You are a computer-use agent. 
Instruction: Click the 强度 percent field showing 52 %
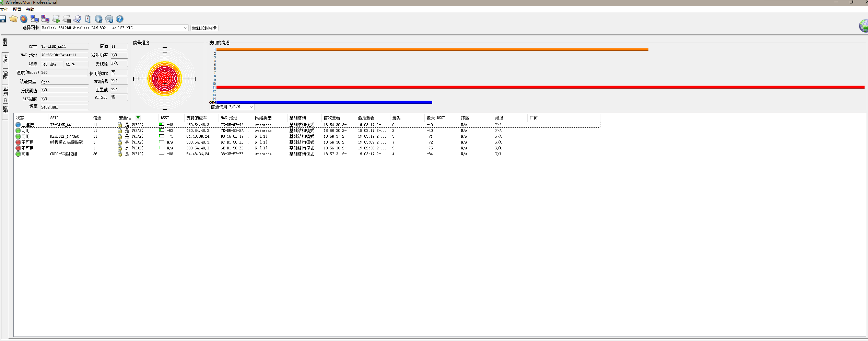(x=77, y=64)
